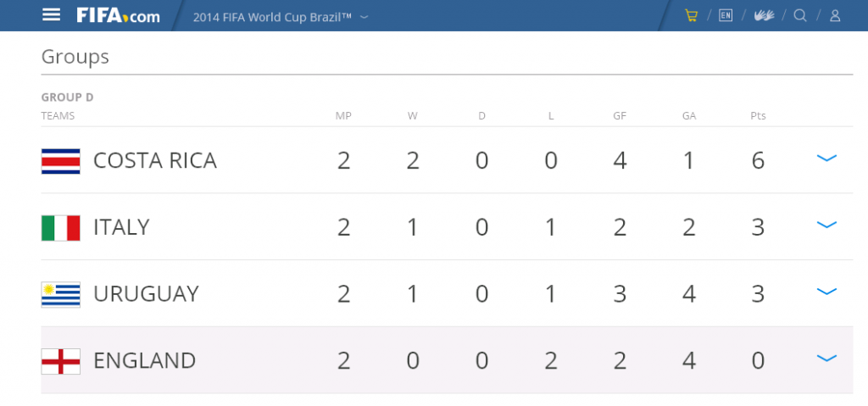Expand the England row chevron

pos(826,358)
